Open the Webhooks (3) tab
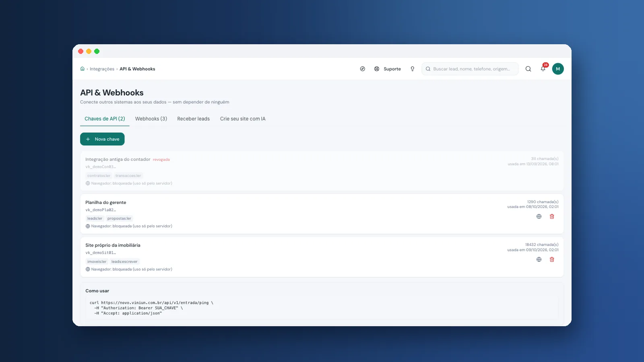644x362 pixels. (151, 119)
